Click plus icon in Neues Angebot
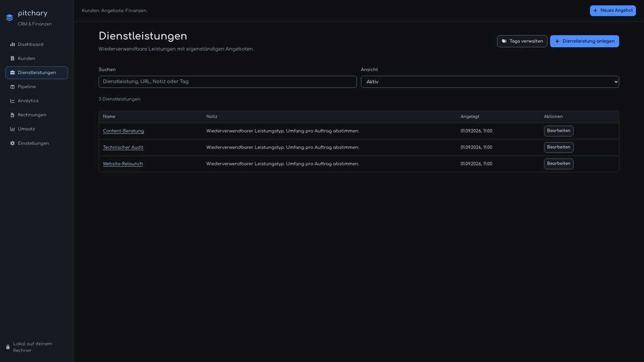Screen dimensions: 644x362 pyautogui.click(x=595, y=11)
